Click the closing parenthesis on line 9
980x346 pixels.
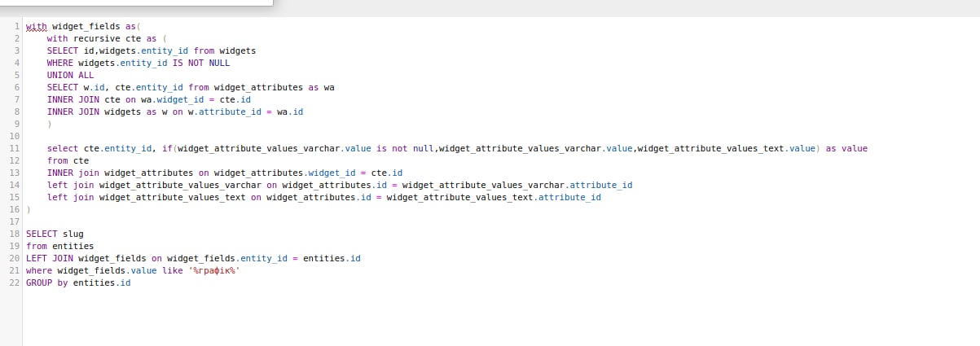49,124
